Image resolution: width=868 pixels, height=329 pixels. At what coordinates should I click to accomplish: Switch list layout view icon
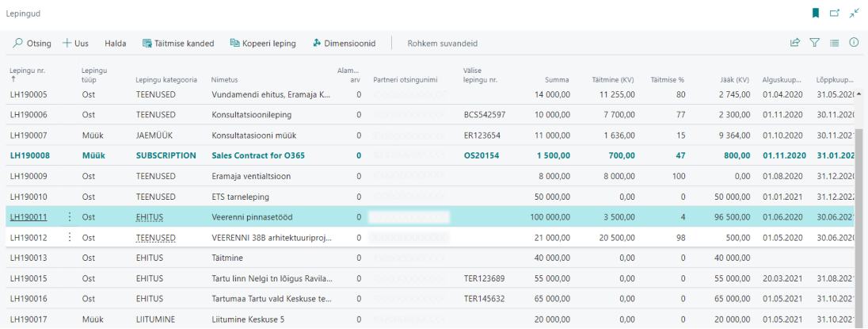(834, 43)
